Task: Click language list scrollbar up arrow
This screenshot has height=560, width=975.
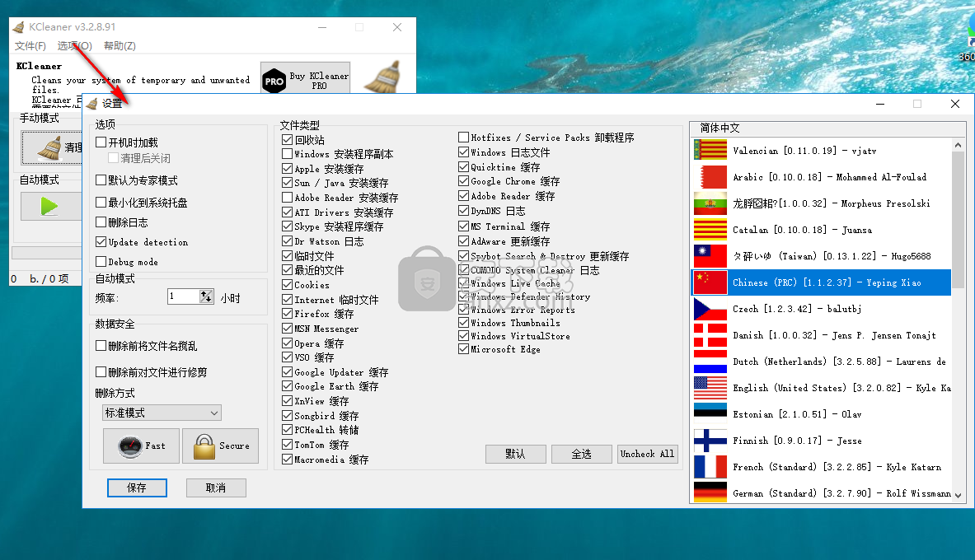Action: click(959, 145)
